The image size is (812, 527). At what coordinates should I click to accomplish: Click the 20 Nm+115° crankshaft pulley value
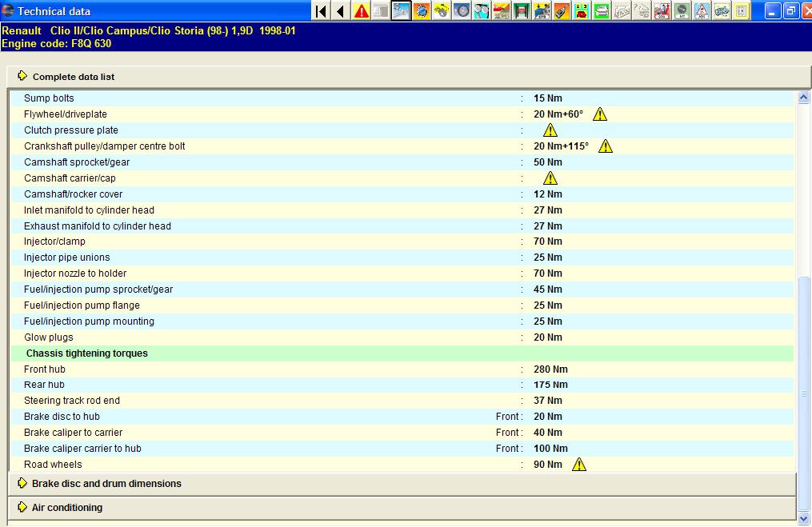pyautogui.click(x=561, y=146)
